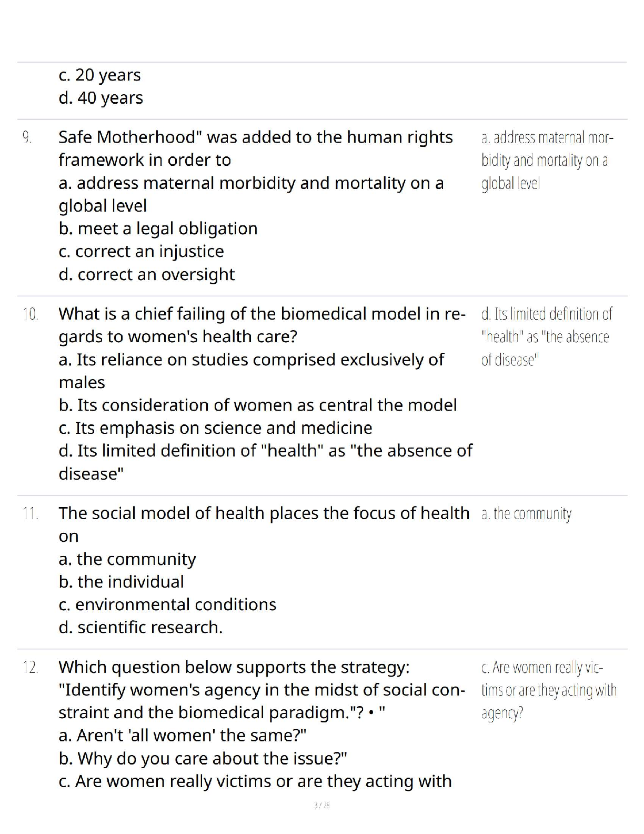Pick option "d. correct an oversight"
Screen dimensions: 644x834
coord(146,274)
